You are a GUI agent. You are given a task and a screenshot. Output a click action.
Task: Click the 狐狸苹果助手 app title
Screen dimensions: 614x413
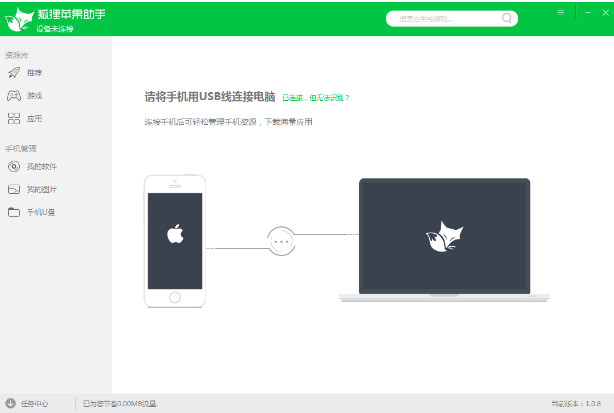(x=71, y=14)
